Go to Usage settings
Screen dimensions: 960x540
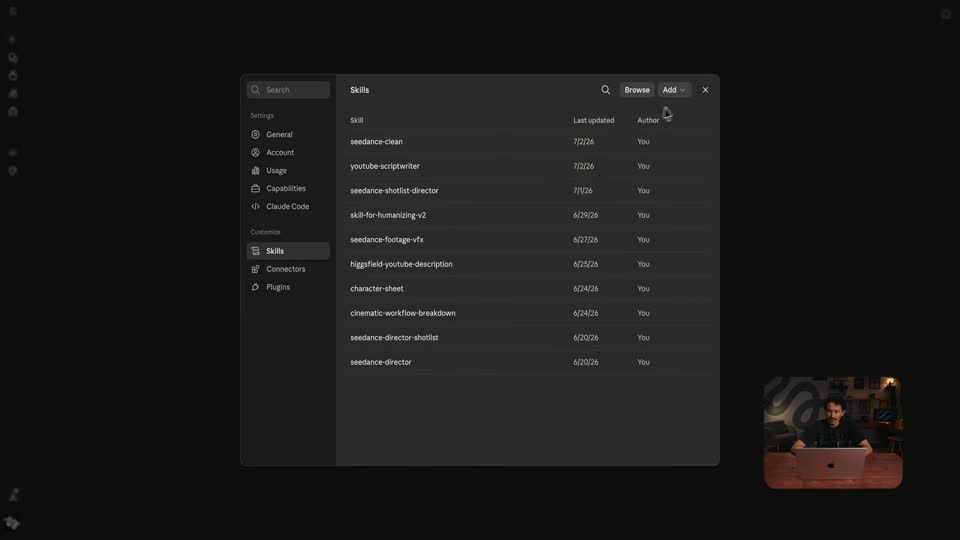[288, 171]
